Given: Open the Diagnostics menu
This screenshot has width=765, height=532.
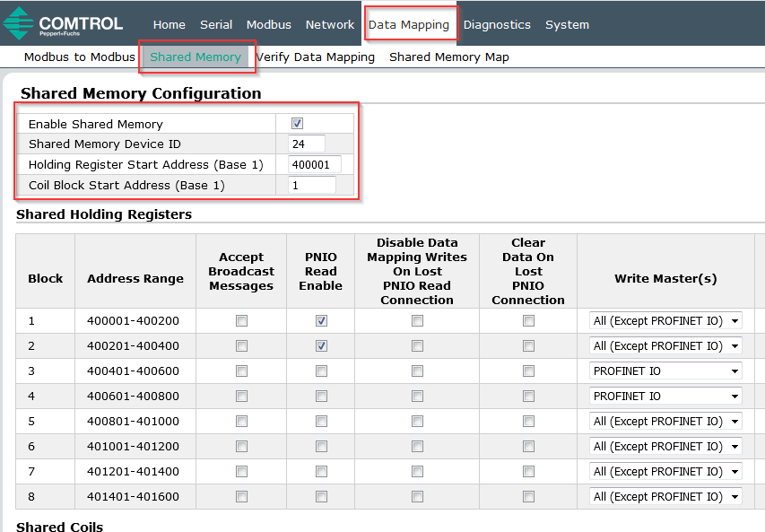Looking at the screenshot, I should pyautogui.click(x=497, y=24).
